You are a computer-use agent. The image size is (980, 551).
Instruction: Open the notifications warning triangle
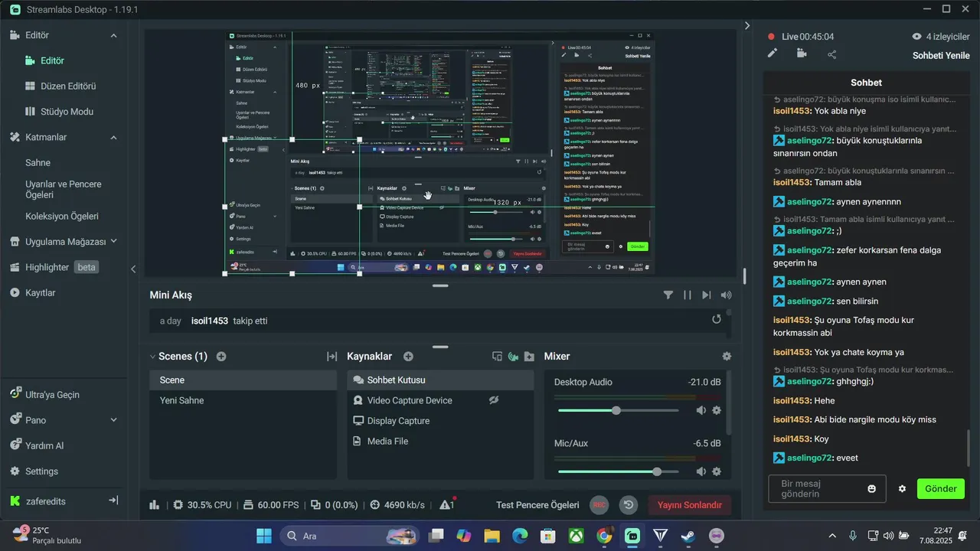[x=446, y=504]
